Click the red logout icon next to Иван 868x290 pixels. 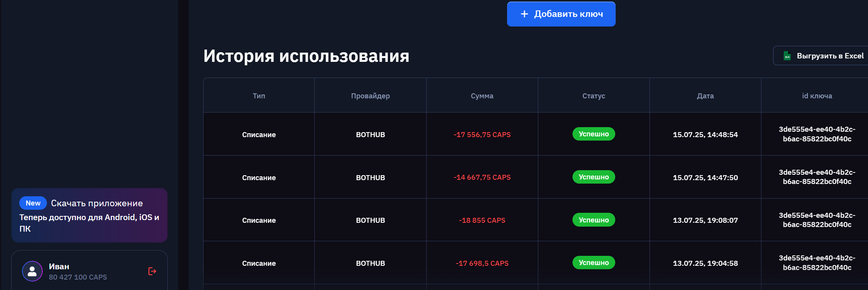point(152,272)
